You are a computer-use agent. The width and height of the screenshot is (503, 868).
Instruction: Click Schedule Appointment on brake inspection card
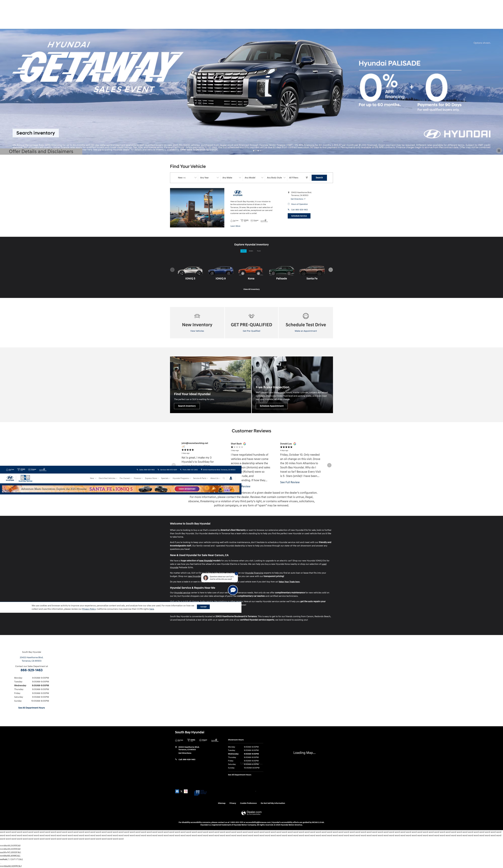272,406
